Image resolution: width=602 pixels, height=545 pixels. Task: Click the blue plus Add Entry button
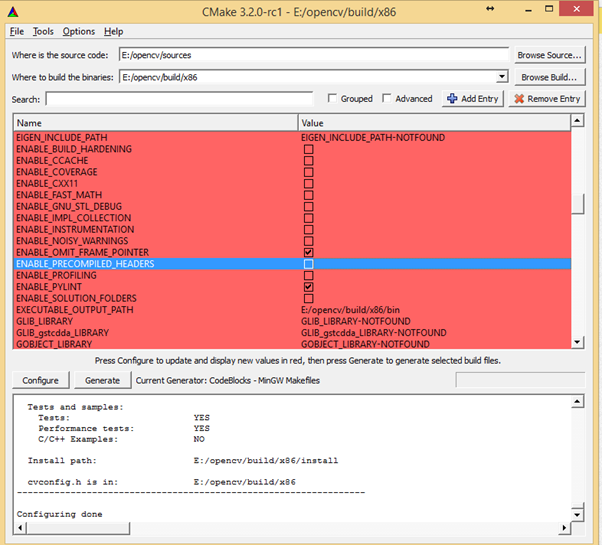(473, 99)
